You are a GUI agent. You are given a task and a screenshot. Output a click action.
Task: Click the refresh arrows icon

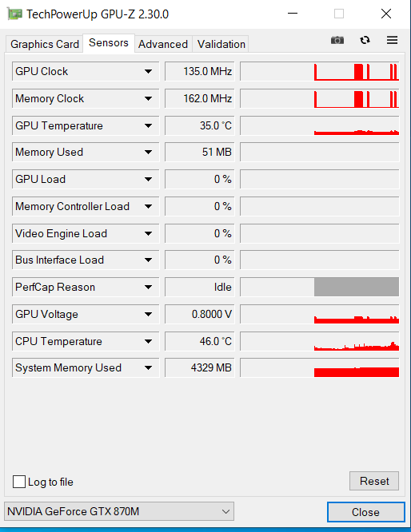tap(365, 41)
